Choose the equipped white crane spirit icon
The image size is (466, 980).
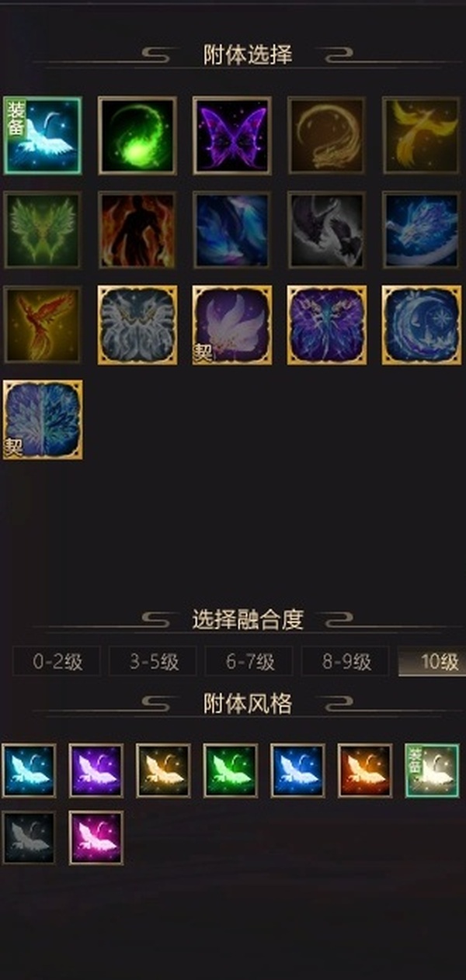(x=43, y=136)
